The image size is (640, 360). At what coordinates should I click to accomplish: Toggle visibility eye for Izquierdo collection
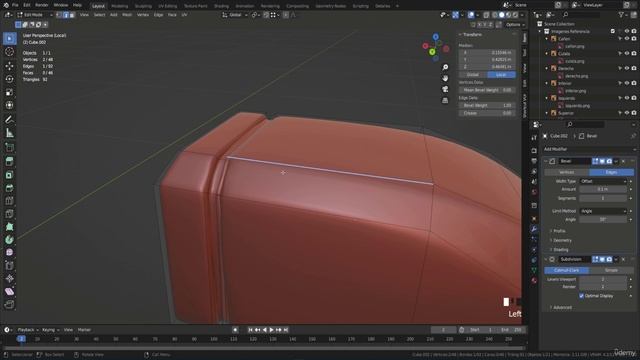(627, 98)
